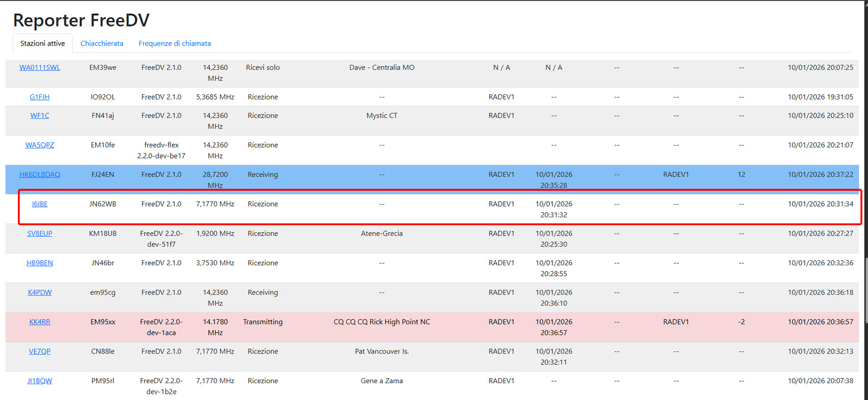Click the CQ CQ CQ Rick High Point NC message
Viewport: 868px width, 400px height.
[x=381, y=322]
